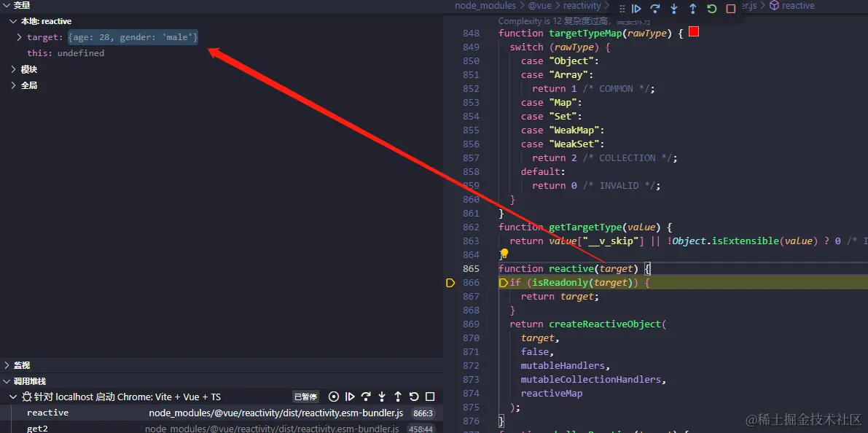Click the pause target icon in call stack row
Viewport: 868px width, 433px height.
click(x=333, y=397)
